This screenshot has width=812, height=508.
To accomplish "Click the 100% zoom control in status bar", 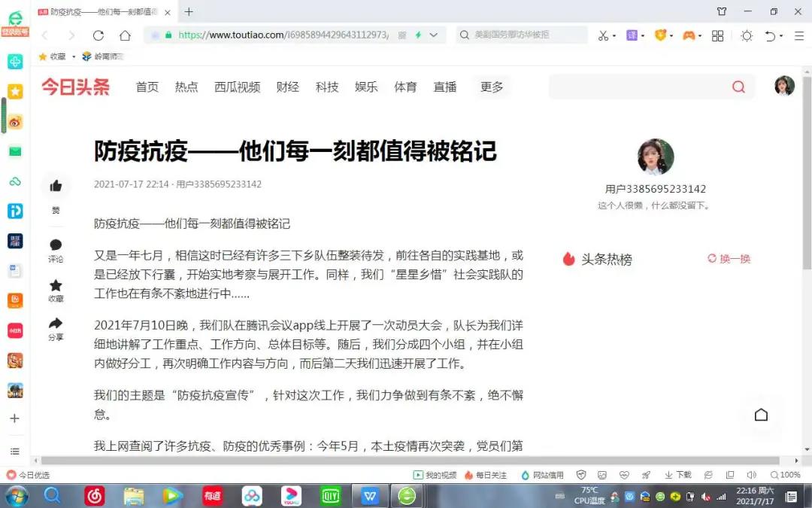I will [785, 475].
